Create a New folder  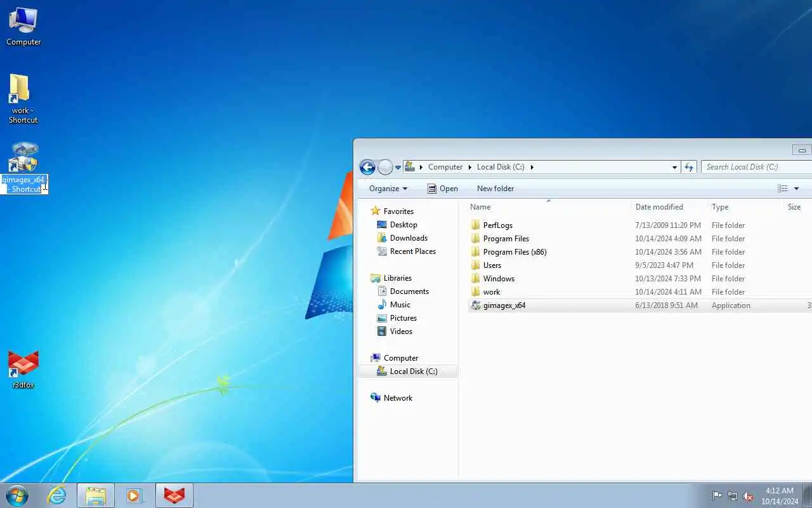(x=495, y=189)
